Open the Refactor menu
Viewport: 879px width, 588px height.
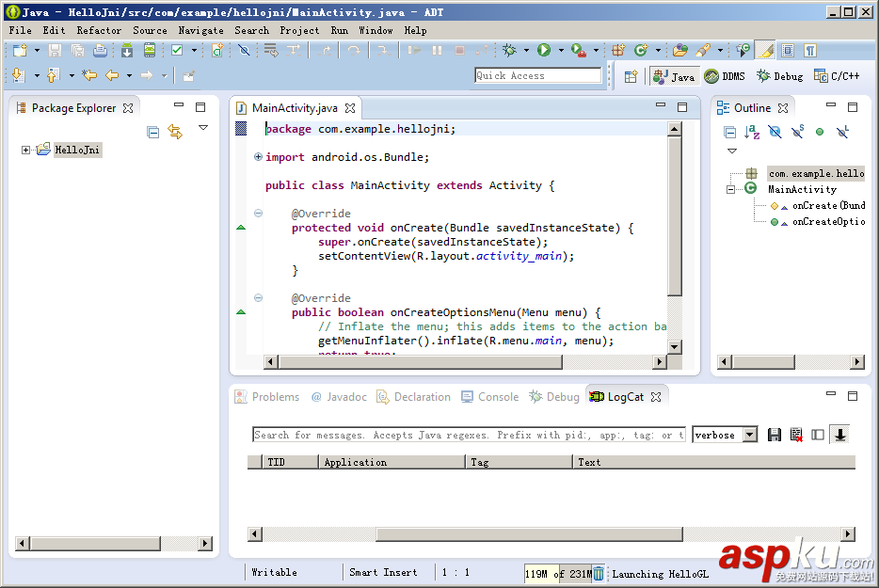[x=99, y=30]
